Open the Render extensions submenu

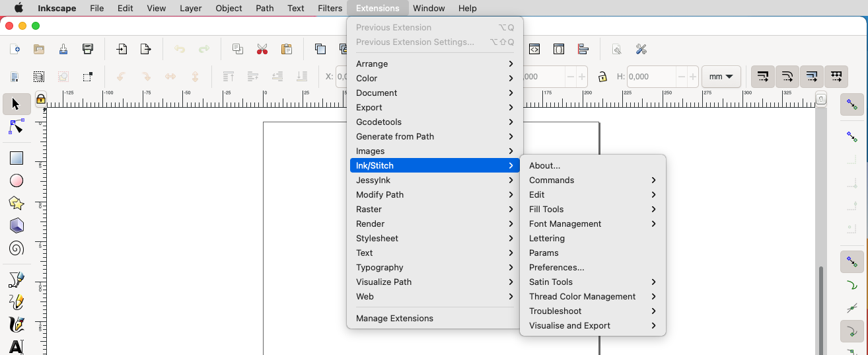pyautogui.click(x=435, y=223)
